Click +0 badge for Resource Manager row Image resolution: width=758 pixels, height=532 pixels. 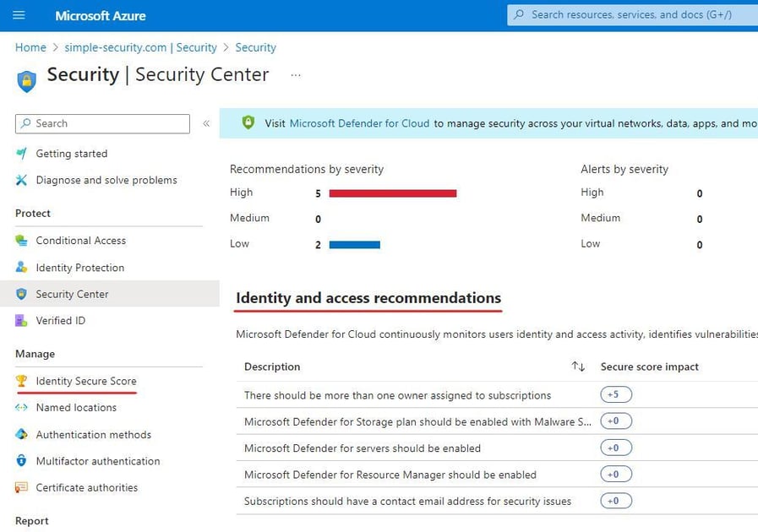point(616,475)
